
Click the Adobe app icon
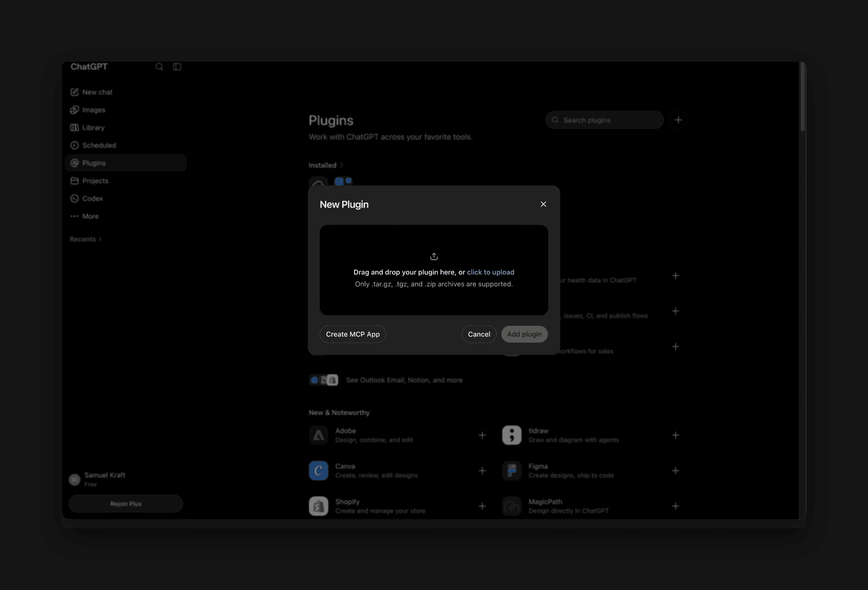pos(319,435)
